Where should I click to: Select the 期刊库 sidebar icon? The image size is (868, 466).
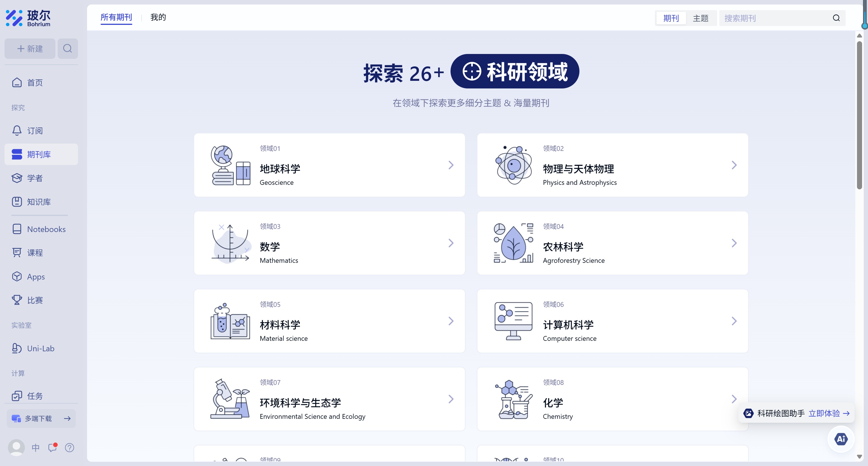[17, 154]
